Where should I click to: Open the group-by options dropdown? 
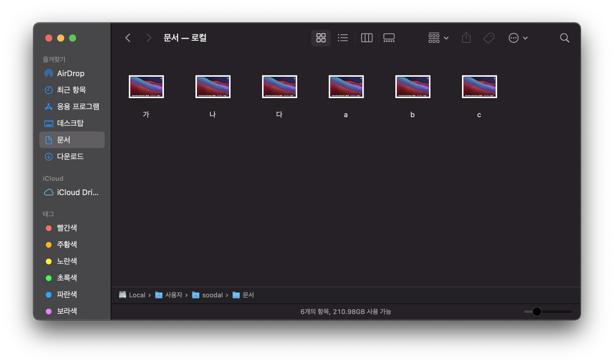(438, 38)
